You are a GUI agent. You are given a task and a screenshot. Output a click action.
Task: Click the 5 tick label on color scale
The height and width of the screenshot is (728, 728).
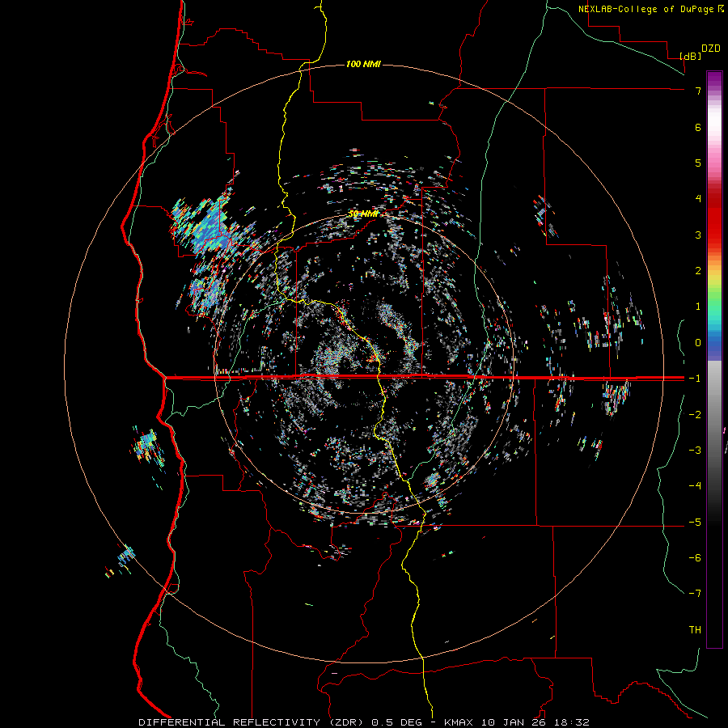tap(698, 163)
